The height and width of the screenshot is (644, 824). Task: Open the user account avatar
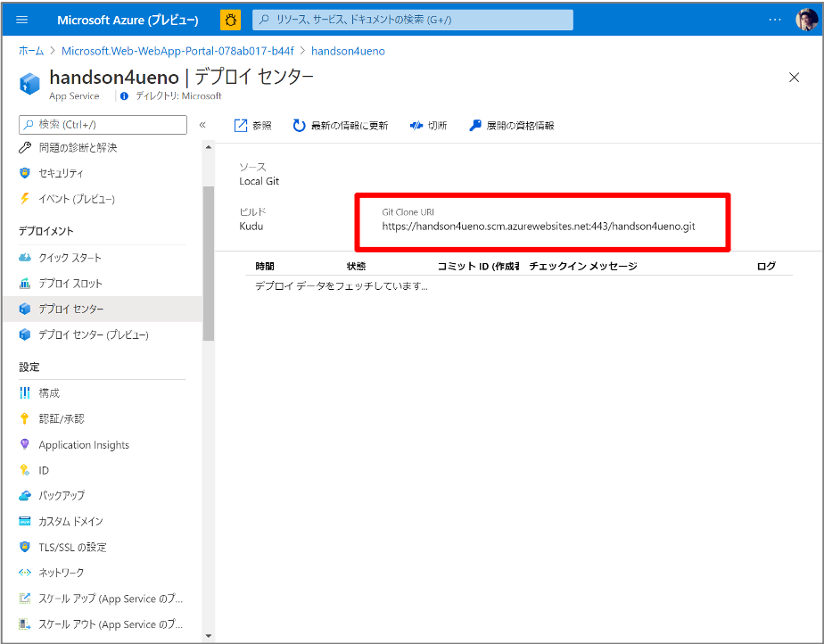[x=806, y=20]
